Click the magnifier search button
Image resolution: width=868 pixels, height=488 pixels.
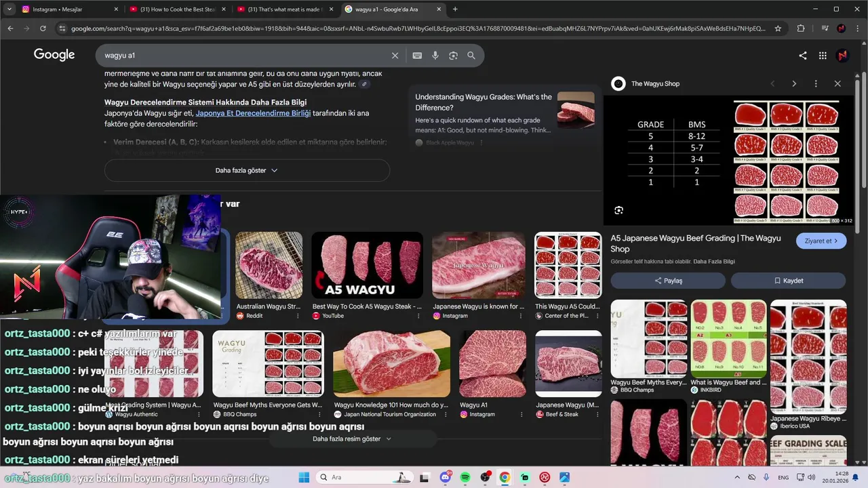tap(471, 56)
